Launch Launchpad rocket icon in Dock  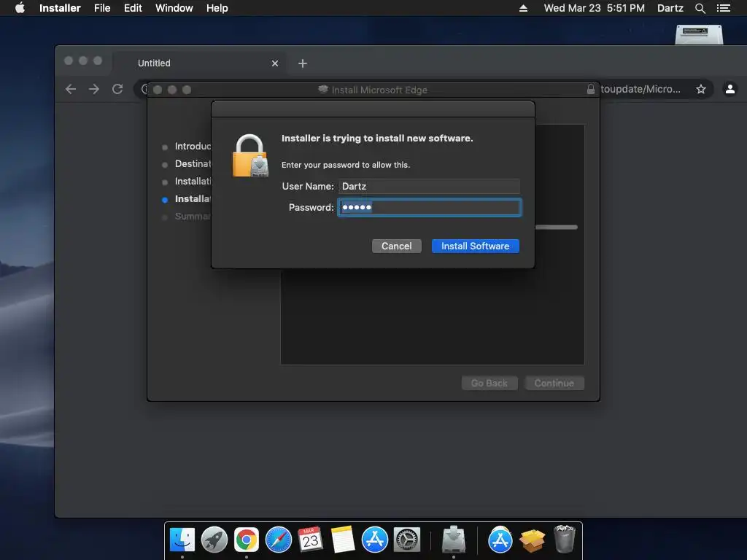pyautogui.click(x=214, y=540)
